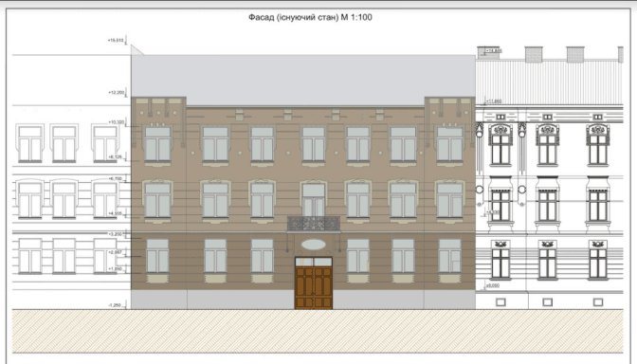Click the +12,200 elevation mark
The height and width of the screenshot is (364, 637).
(117, 93)
